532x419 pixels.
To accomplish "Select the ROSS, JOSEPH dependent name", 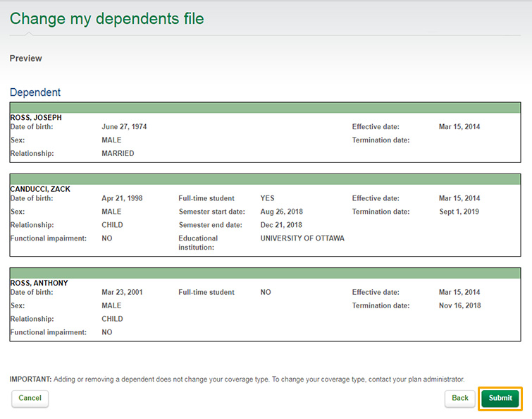I will tap(36, 118).
